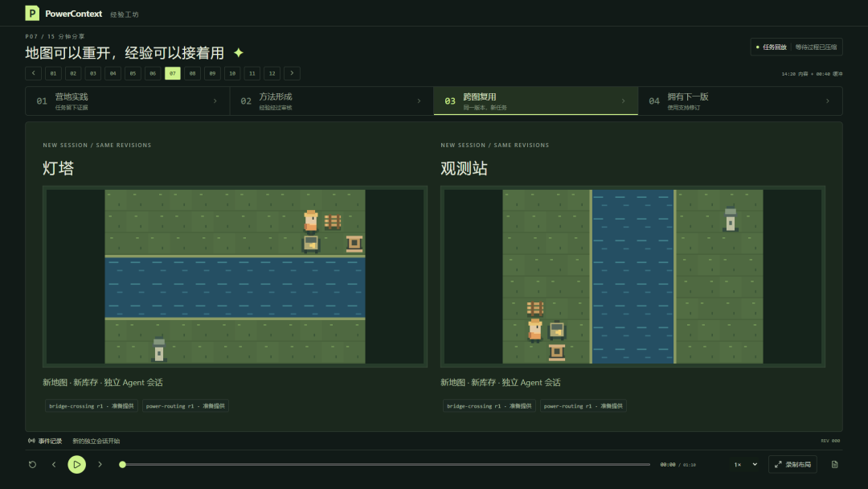
Task: Jump to slide 03 in pager
Action: 93,73
